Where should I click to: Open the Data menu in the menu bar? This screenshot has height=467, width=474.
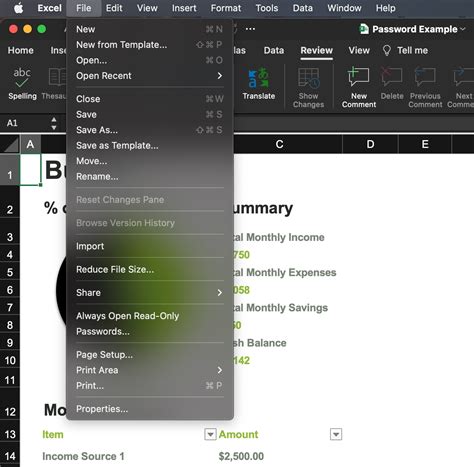[303, 8]
